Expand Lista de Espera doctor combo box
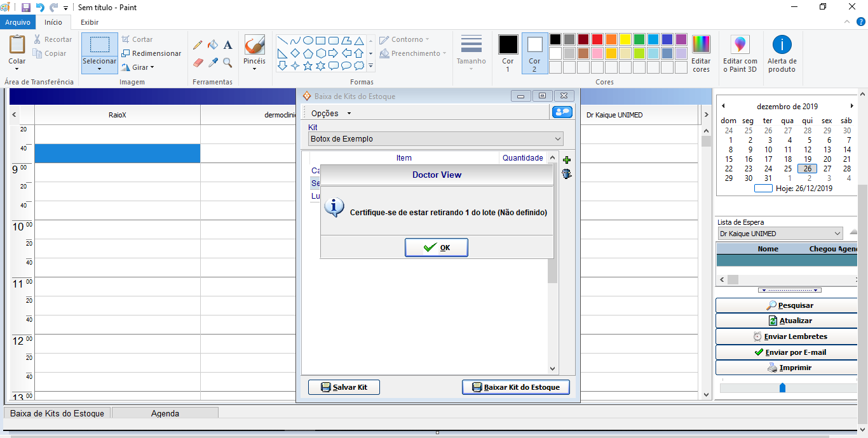Image resolution: width=868 pixels, height=438 pixels. click(x=837, y=234)
